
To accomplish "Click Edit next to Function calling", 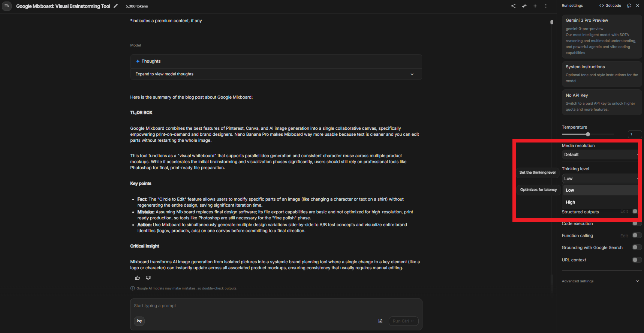I will coord(624,236).
